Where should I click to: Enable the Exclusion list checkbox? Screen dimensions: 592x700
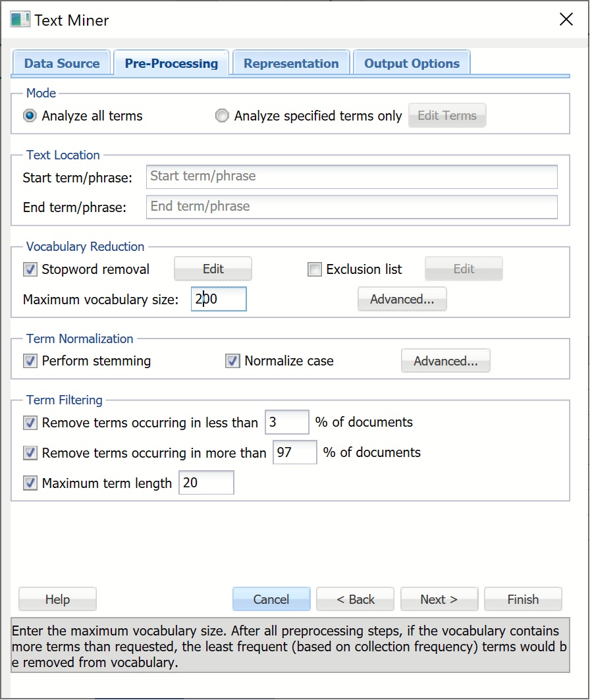click(315, 269)
